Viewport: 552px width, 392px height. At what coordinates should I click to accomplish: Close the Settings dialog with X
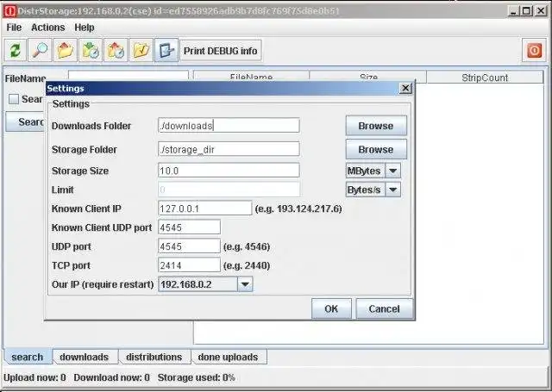tap(405, 88)
